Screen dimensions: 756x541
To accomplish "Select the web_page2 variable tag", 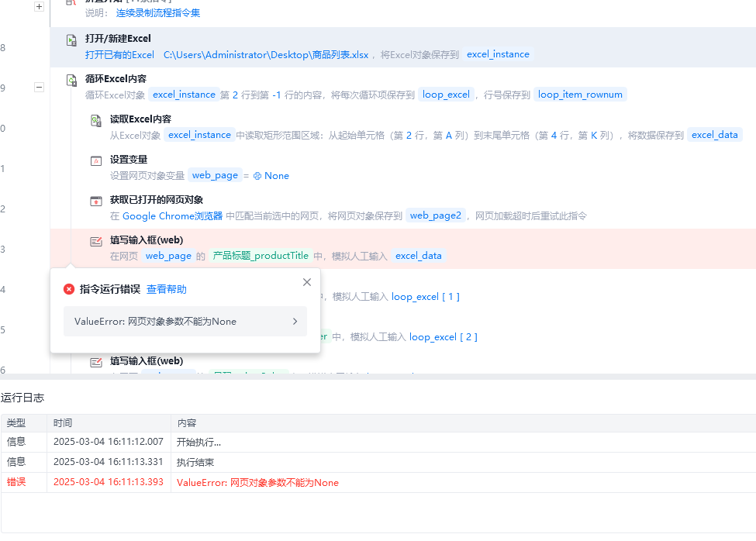I will [435, 215].
